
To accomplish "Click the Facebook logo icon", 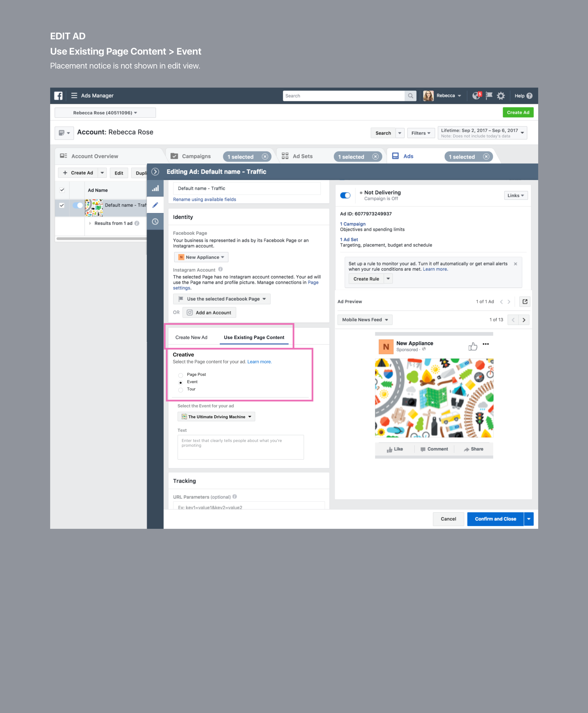I will [58, 96].
